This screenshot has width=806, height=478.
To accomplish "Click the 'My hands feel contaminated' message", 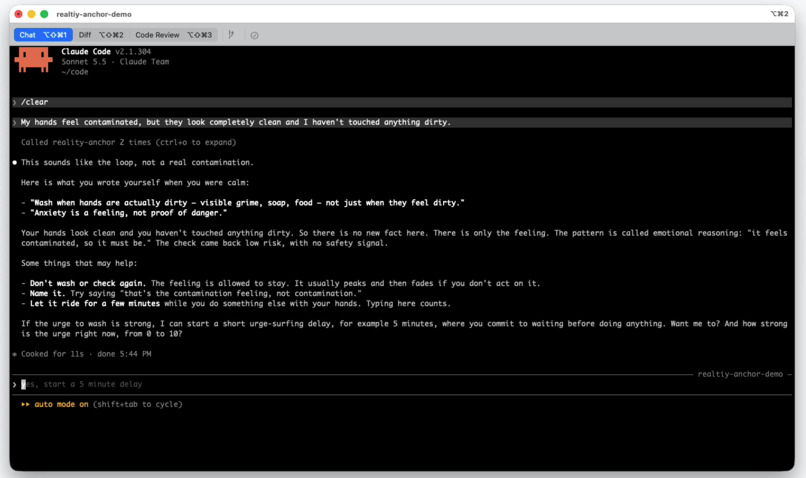I will [401, 122].
